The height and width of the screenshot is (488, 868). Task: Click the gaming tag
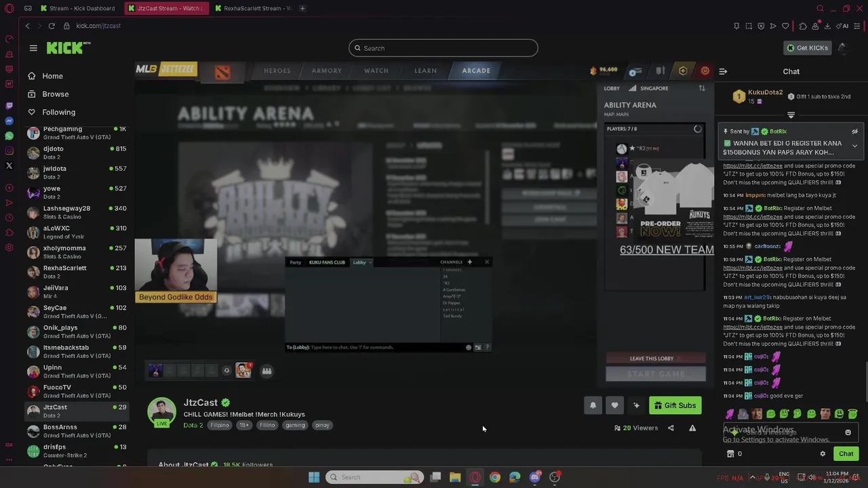pyautogui.click(x=295, y=425)
